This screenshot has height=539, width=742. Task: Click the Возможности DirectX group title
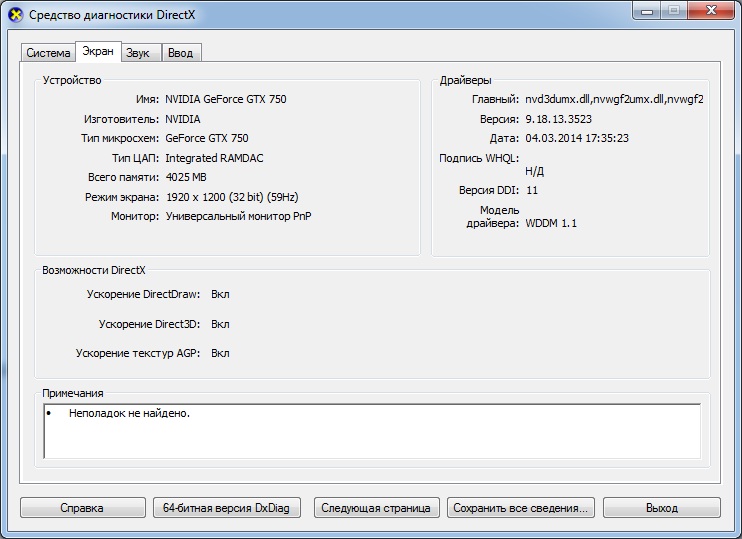tap(94, 270)
